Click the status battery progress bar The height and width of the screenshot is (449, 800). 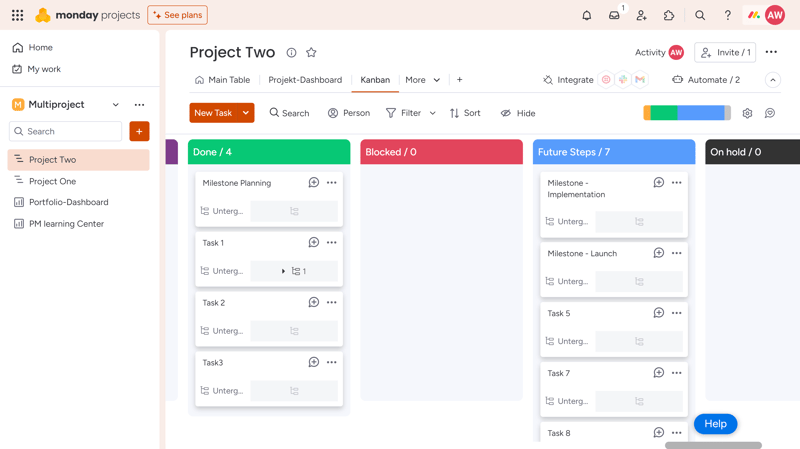pyautogui.click(x=687, y=113)
